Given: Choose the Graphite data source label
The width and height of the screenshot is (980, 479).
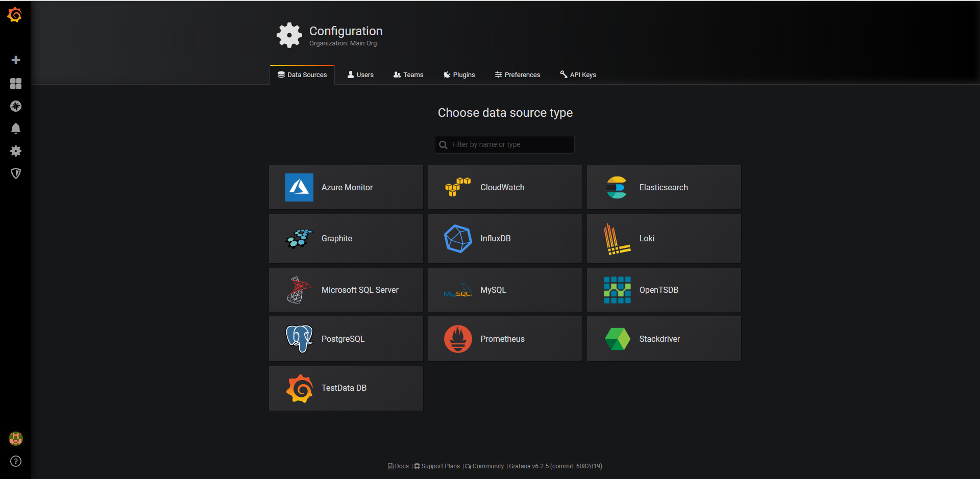Looking at the screenshot, I should pos(337,239).
